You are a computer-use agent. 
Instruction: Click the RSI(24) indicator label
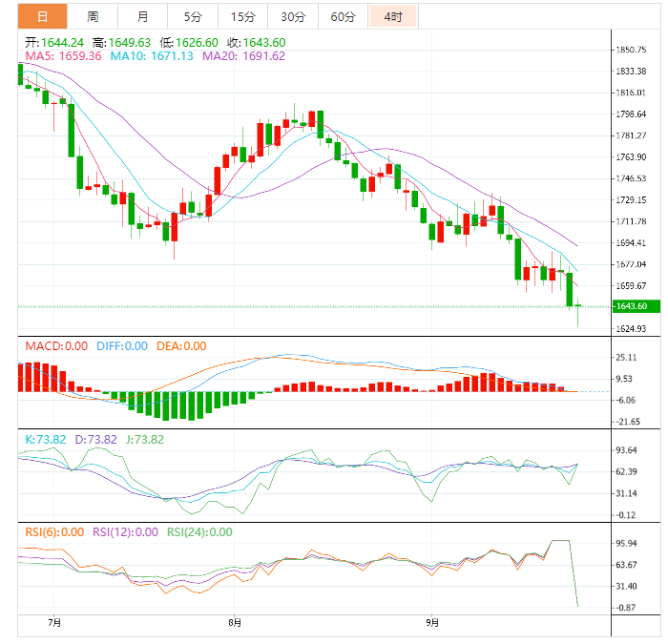point(199,532)
